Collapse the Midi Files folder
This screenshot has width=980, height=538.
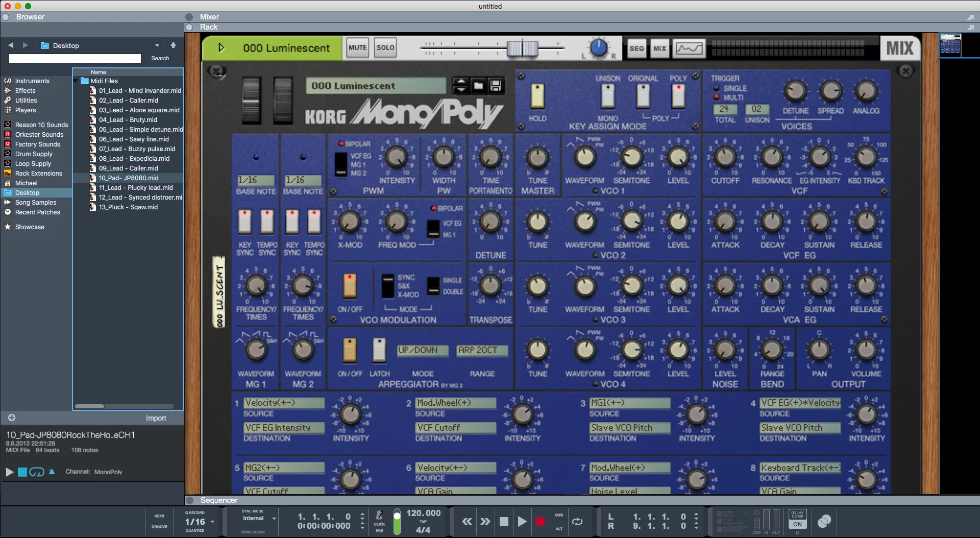(76, 81)
